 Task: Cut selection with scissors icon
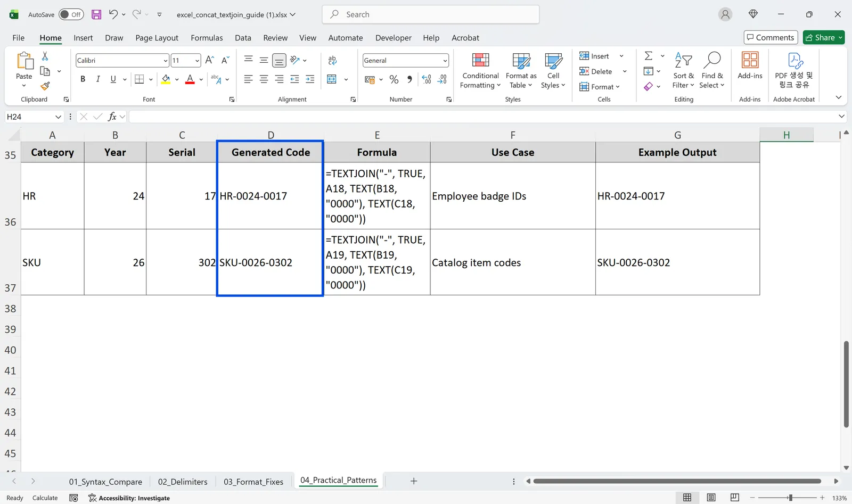(x=45, y=56)
